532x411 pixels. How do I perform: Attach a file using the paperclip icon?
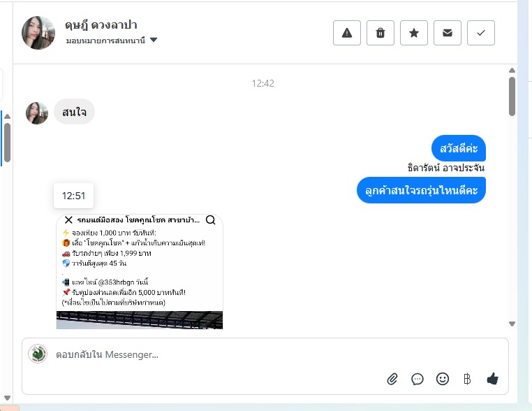coord(392,379)
